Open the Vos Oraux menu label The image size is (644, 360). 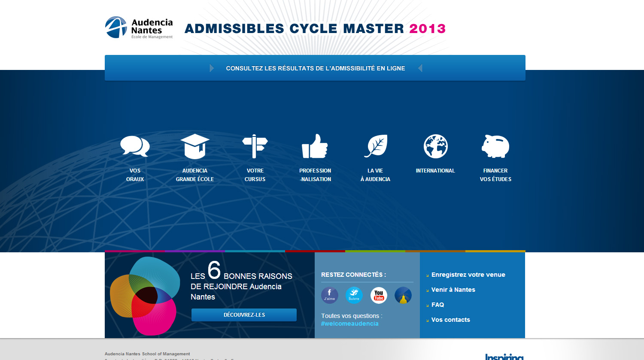(135, 175)
